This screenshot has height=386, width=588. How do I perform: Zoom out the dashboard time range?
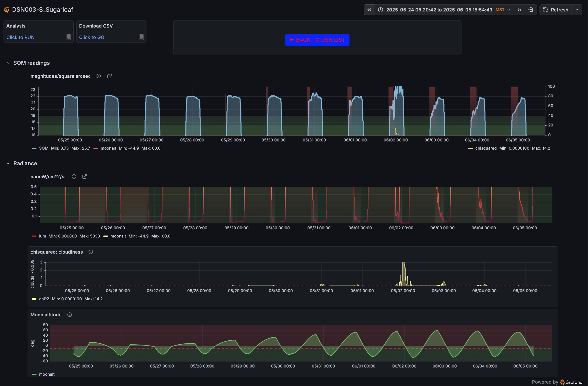tap(531, 10)
